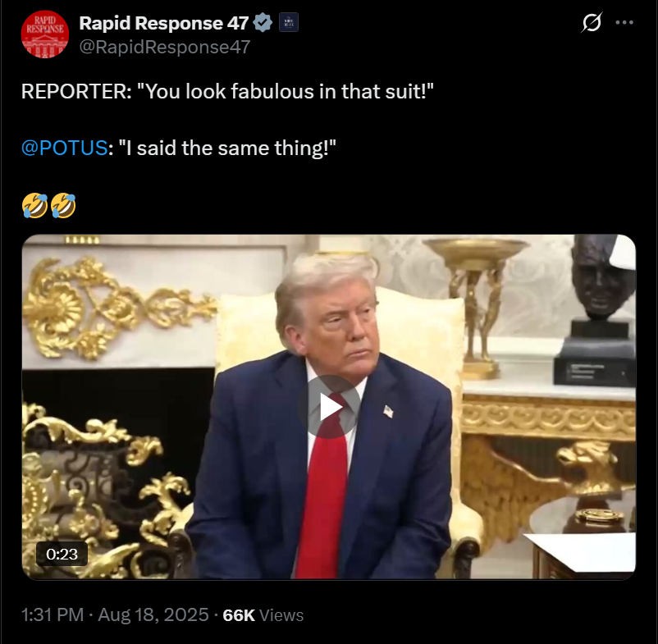The height and width of the screenshot is (644, 658).
Task: Click the first rolling-laughing emoji
Action: point(34,206)
